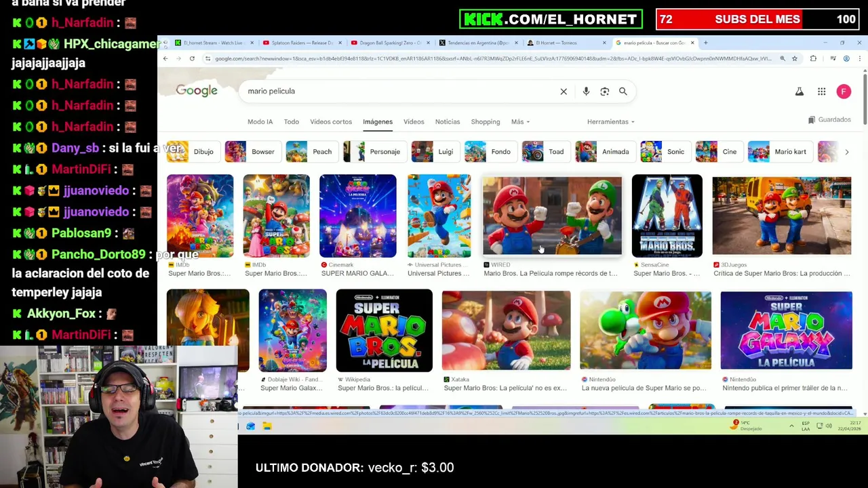Expand the Herramientas dropdown
Image resolution: width=868 pixels, height=488 pixels.
point(610,122)
